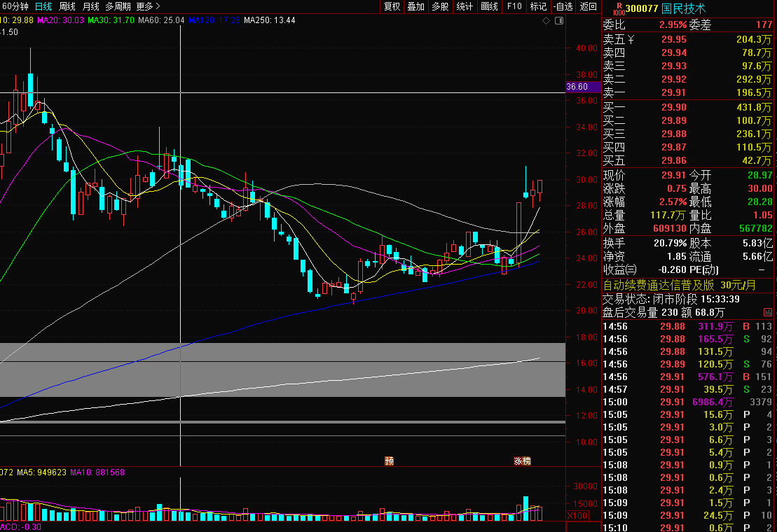Click the 内盘 567782 value
The width and height of the screenshot is (777, 532).
755,229
